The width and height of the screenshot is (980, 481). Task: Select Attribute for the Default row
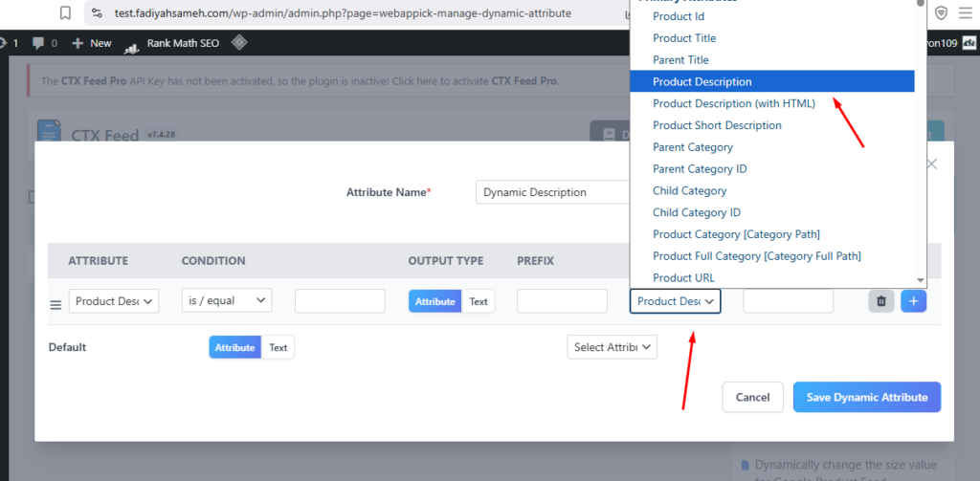235,347
